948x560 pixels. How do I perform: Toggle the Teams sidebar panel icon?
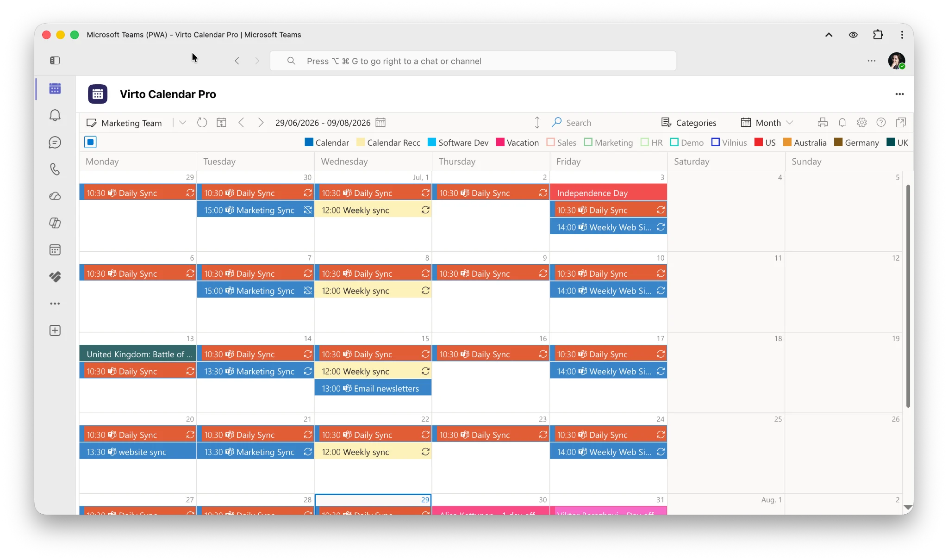click(55, 61)
